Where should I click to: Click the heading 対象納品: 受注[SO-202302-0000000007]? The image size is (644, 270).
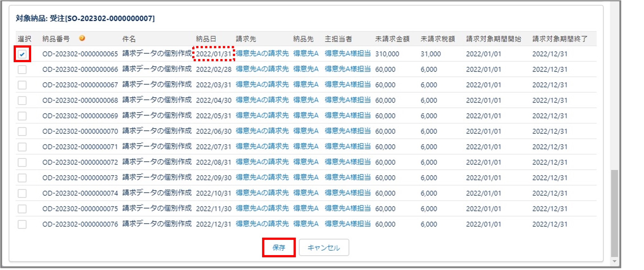point(85,18)
